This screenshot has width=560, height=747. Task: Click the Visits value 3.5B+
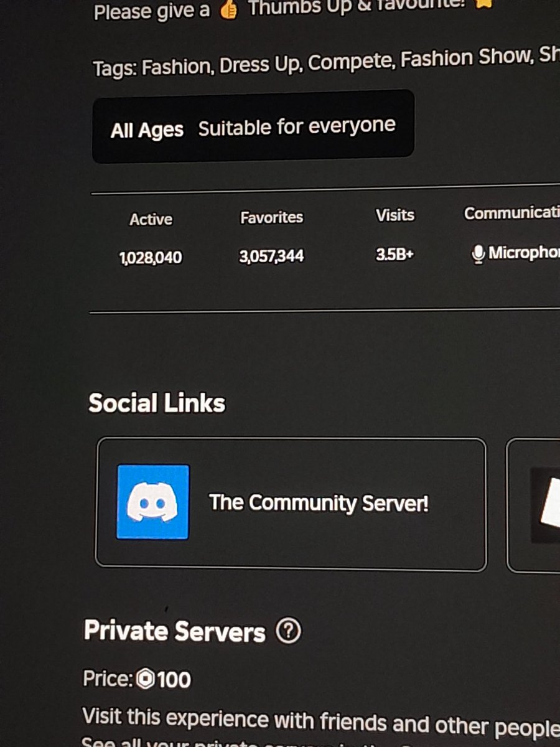pos(394,255)
